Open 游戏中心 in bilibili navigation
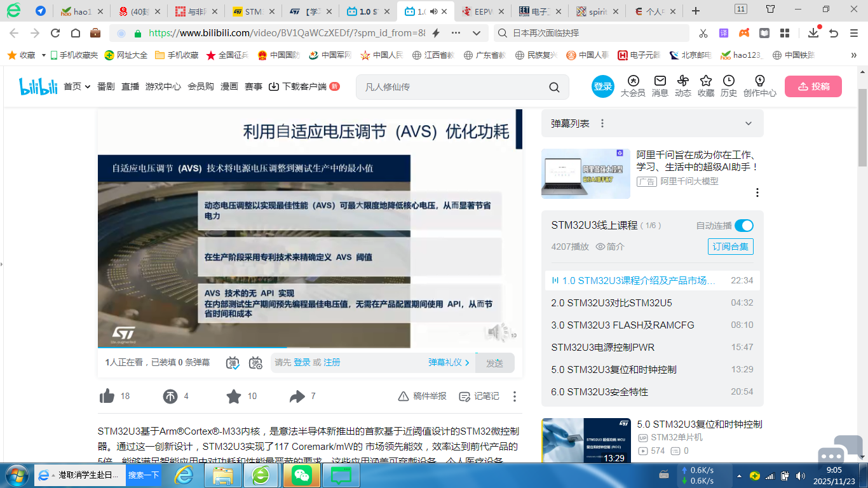Screen dimensions: 868x488 (x=163, y=86)
